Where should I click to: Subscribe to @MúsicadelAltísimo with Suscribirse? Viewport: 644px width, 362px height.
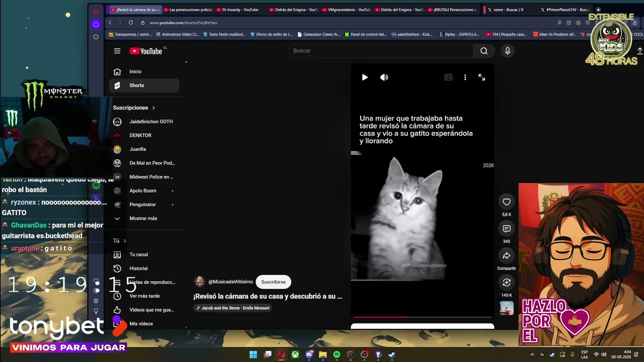coord(273,282)
